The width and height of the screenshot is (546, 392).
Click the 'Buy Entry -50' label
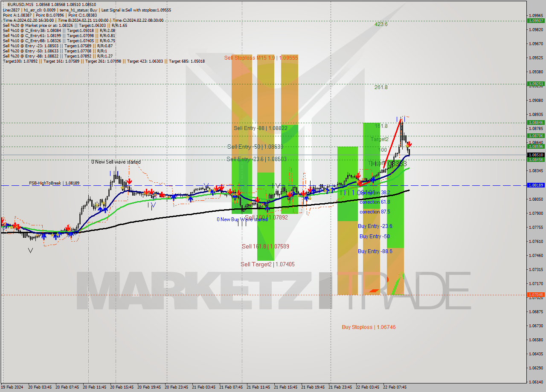375,236
